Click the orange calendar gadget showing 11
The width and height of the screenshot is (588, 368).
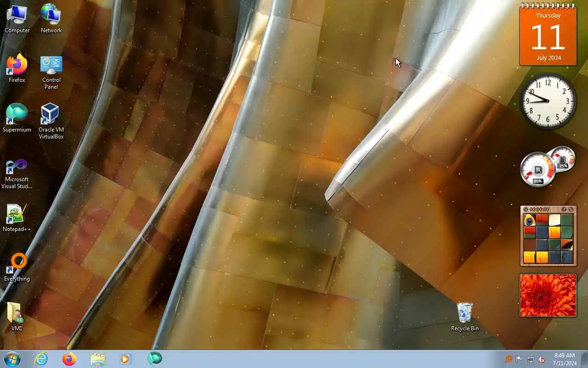point(548,34)
